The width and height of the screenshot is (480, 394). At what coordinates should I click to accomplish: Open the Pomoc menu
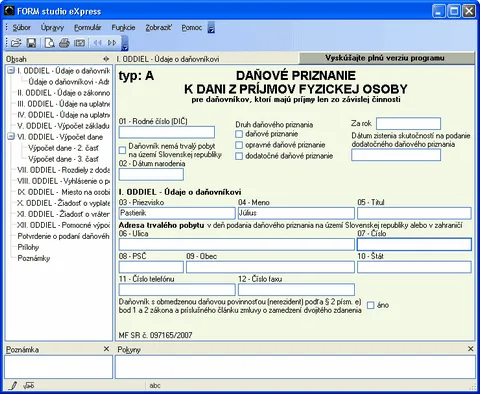[192, 28]
